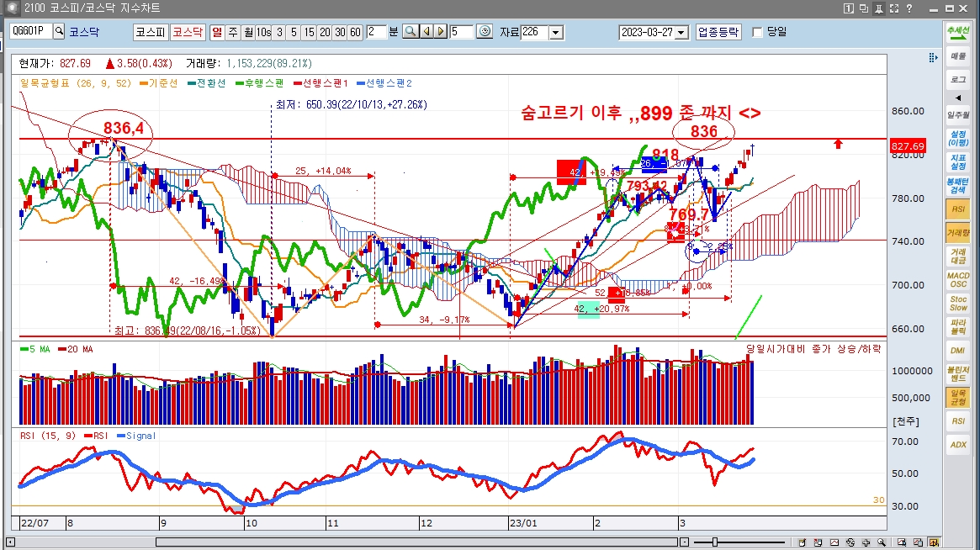Toggle the 파라볼릭 parabolic indicator button
This screenshot has width=980, height=550.
click(x=958, y=326)
